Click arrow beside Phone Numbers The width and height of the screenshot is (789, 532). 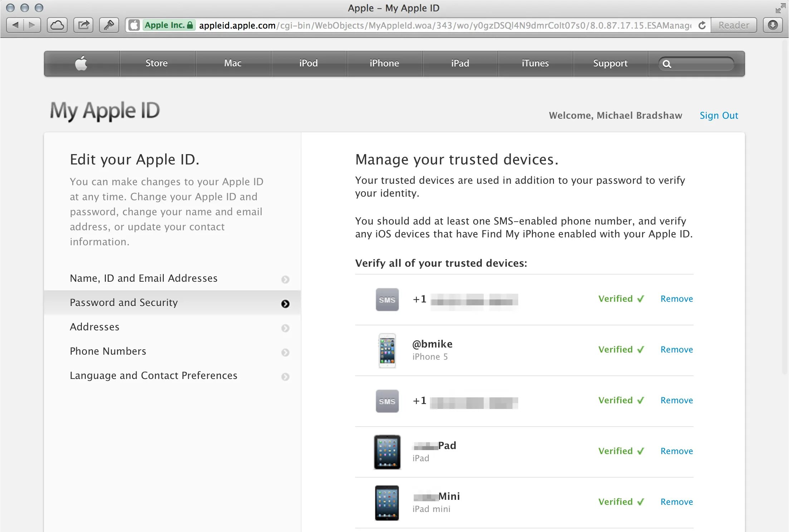coord(285,352)
